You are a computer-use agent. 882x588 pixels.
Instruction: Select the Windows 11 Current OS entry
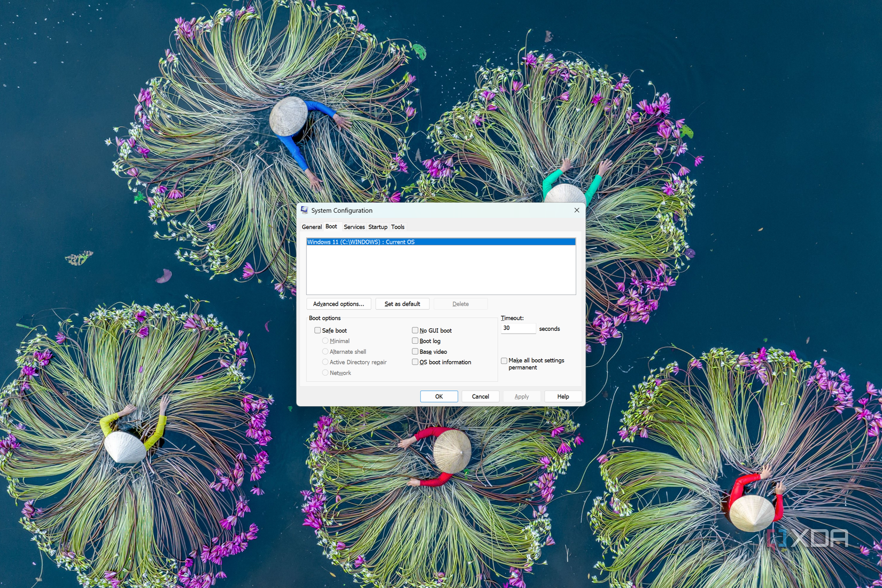point(441,242)
